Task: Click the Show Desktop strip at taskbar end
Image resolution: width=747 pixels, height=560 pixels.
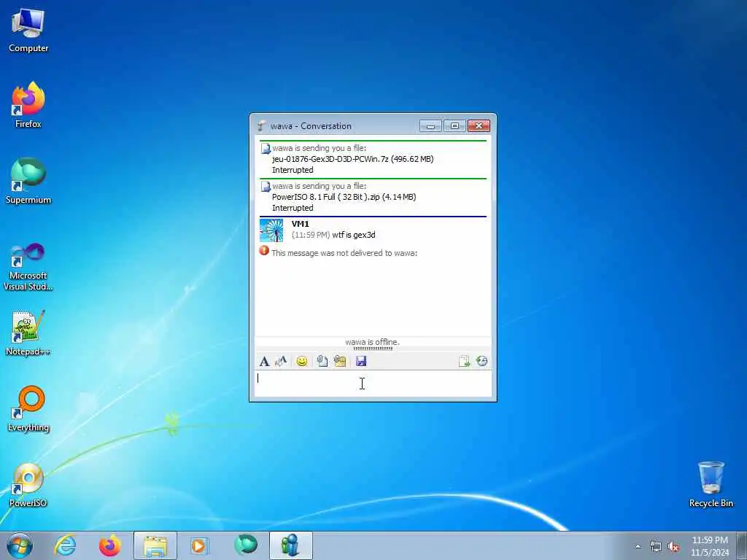Action: coord(742,545)
